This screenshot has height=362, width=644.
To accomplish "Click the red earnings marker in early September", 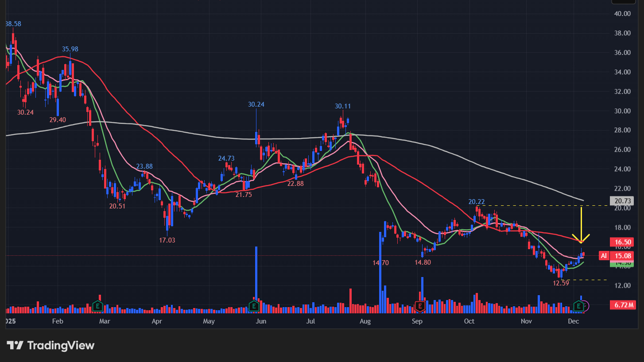I will pyautogui.click(x=419, y=305).
